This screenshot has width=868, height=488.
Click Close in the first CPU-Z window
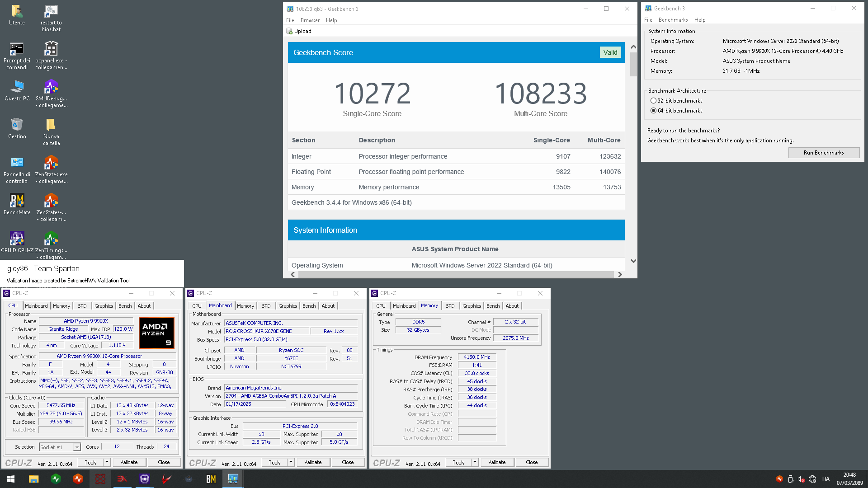click(164, 462)
